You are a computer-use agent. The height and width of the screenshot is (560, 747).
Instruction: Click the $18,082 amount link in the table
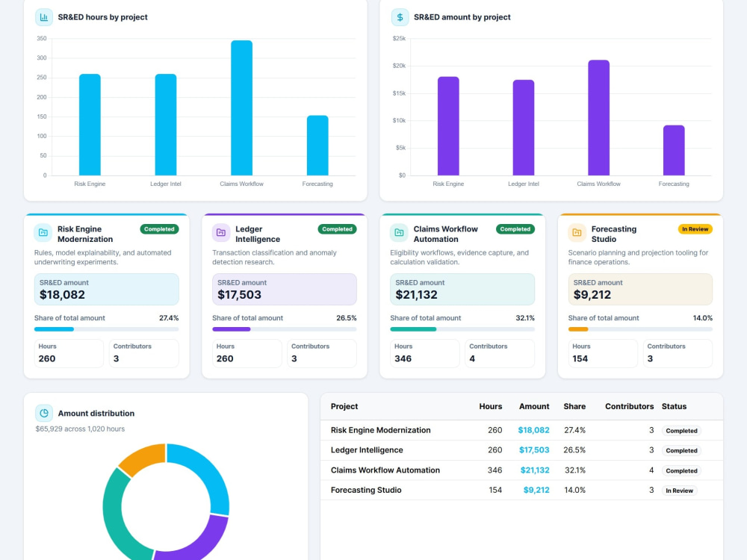click(x=533, y=430)
